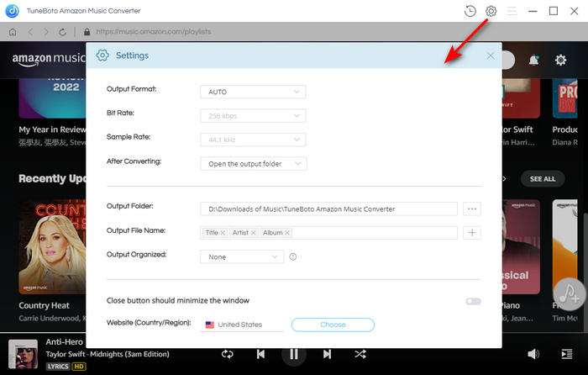Toggle shuffle playback
Screen dimensions: 588x375
(x=360, y=354)
